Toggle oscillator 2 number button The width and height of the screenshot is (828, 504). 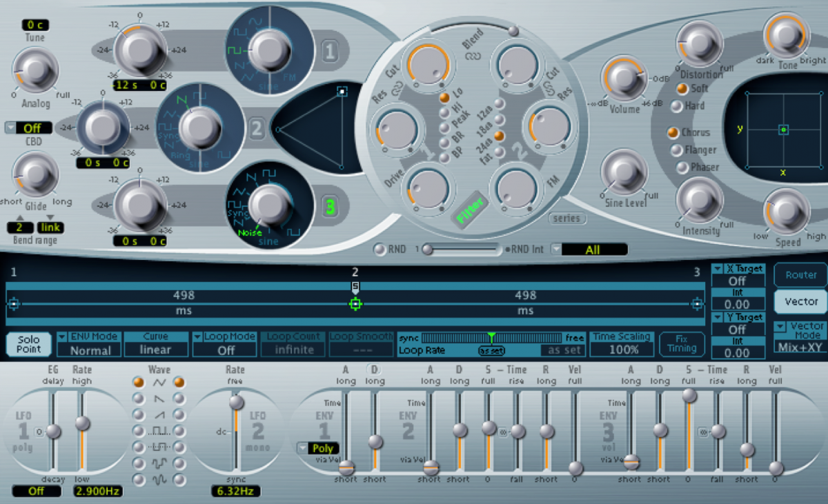pos(257,128)
